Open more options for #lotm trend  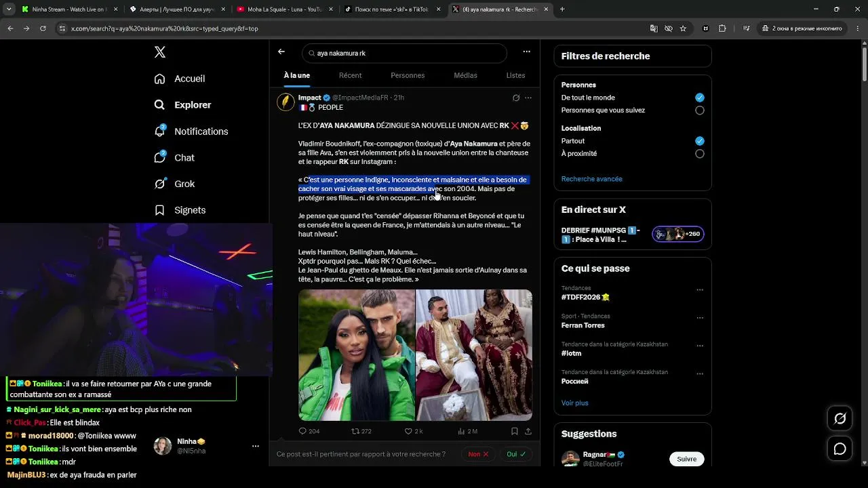(699, 346)
